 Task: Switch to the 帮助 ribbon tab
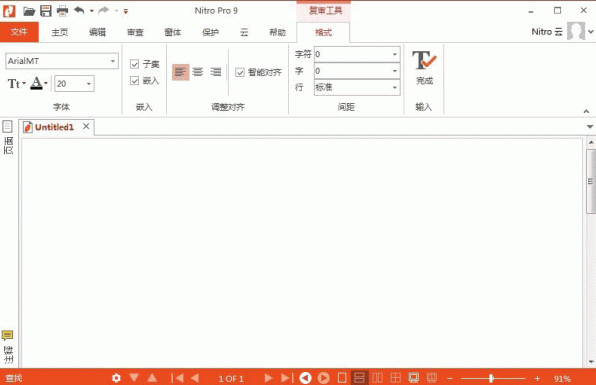277,32
